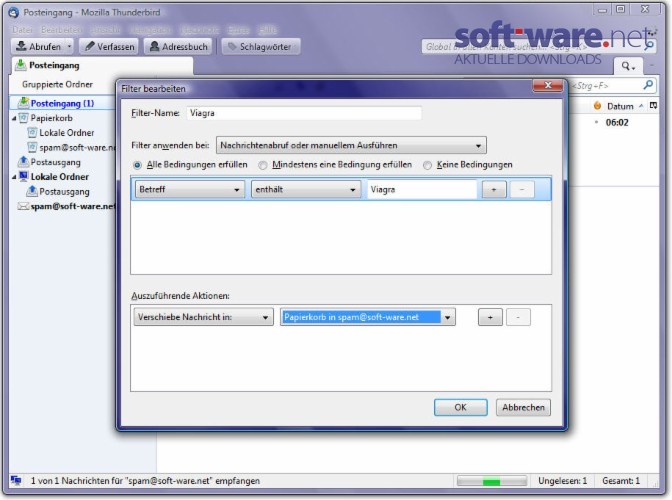Click the 06:02 message row
The width and height of the screenshot is (672, 500).
617,122
